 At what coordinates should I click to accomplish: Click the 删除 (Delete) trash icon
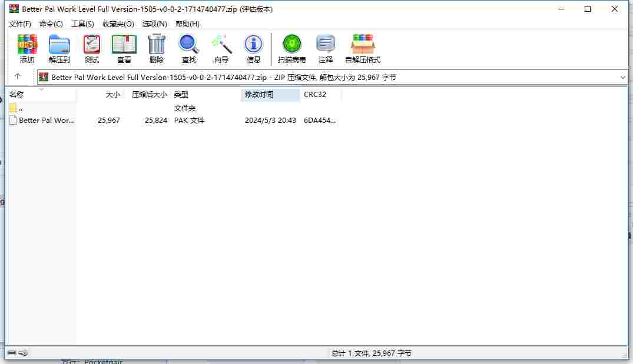[156, 49]
